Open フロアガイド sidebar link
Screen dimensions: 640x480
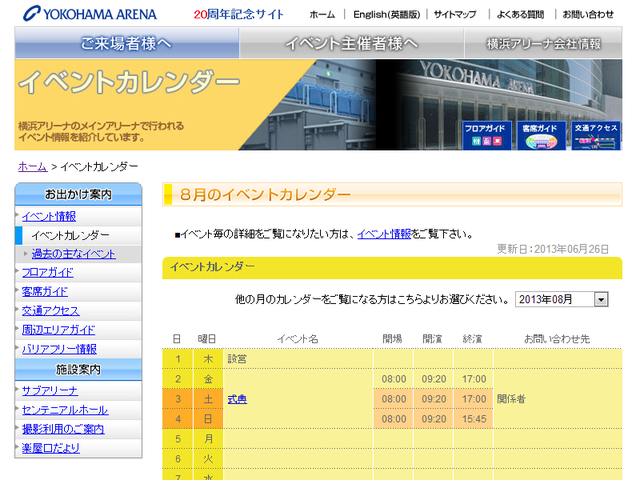(47, 272)
